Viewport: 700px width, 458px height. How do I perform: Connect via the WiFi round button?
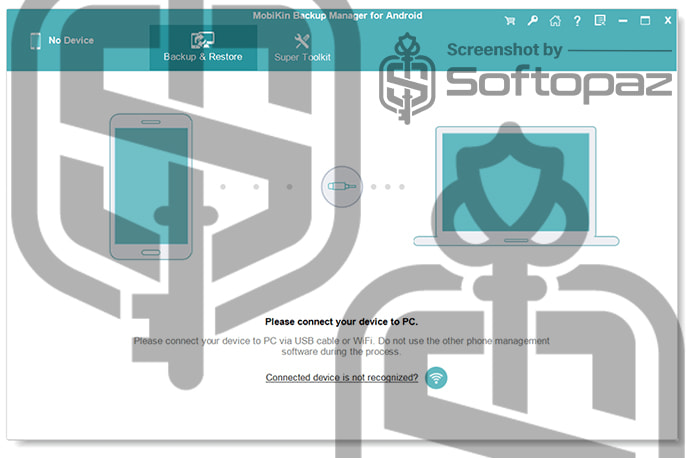tap(436, 378)
